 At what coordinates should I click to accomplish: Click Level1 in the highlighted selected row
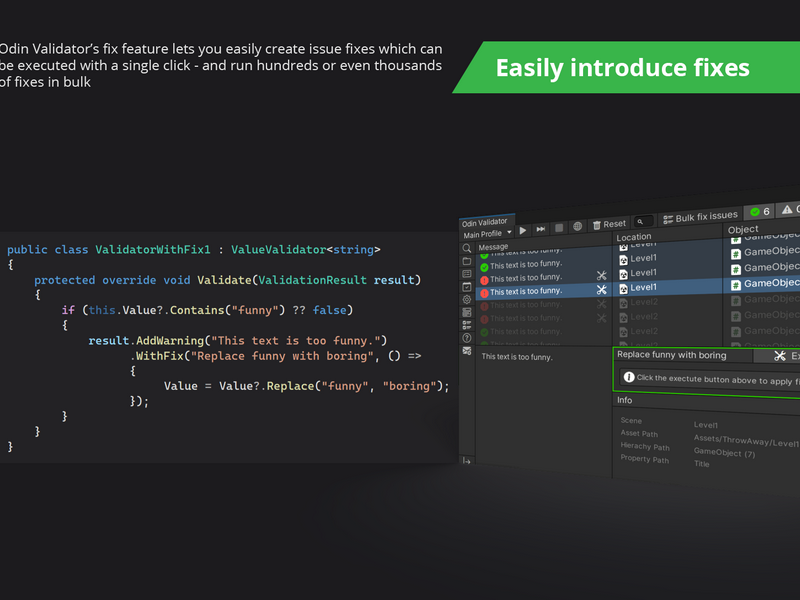643,287
